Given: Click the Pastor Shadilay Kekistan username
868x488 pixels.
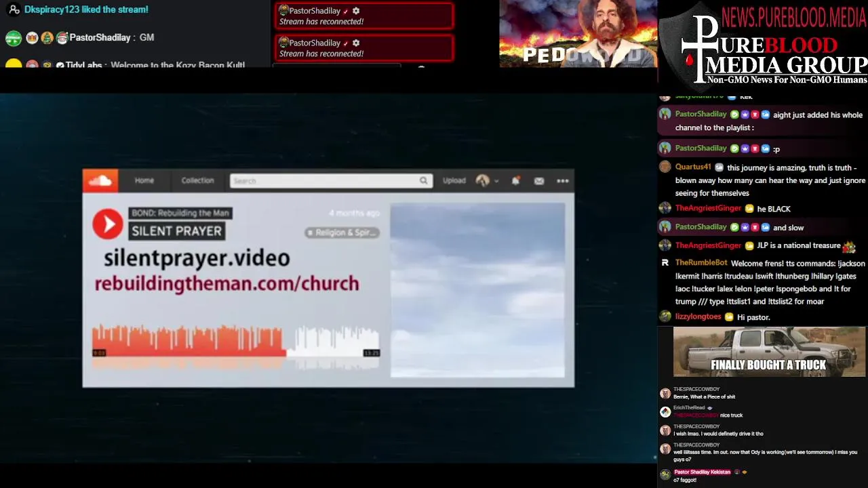Looking at the screenshot, I should pyautogui.click(x=702, y=472).
